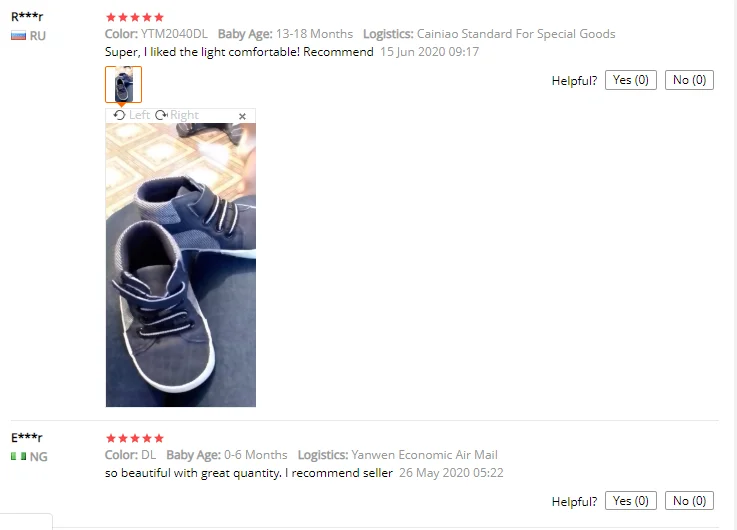Select reviewer name R***r
The width and height of the screenshot is (737, 530).
27,17
